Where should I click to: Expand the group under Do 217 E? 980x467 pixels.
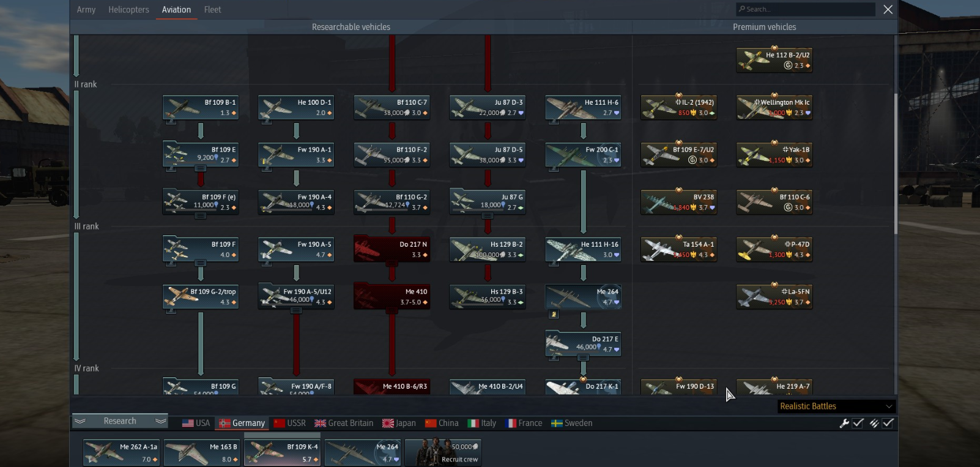[583, 357]
